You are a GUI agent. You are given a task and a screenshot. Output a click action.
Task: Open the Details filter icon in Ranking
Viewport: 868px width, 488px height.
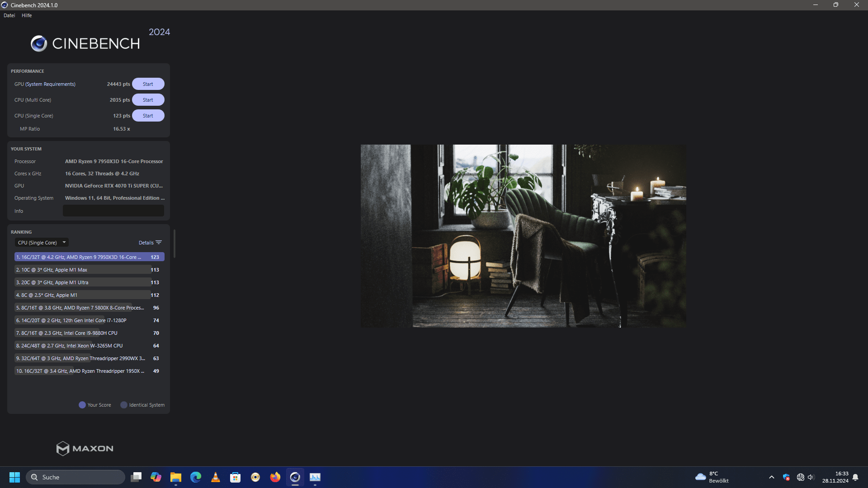[159, 243]
